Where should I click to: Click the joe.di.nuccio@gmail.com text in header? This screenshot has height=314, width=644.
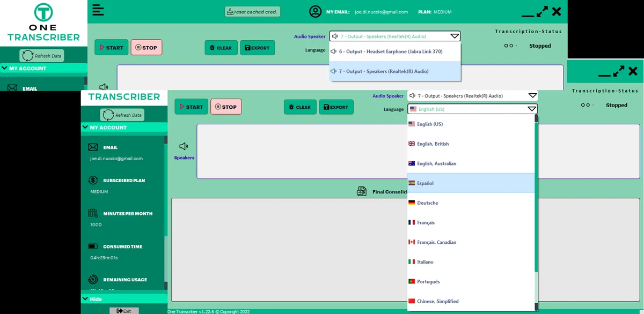(382, 12)
